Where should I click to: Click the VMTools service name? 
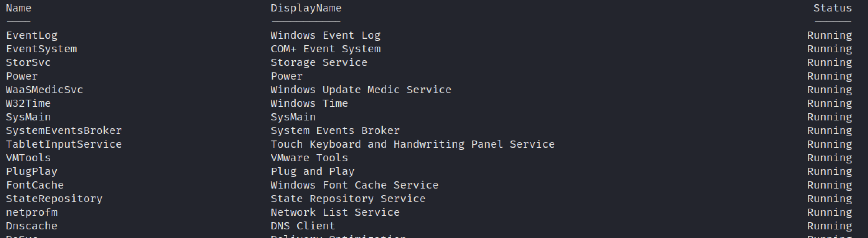click(x=28, y=158)
